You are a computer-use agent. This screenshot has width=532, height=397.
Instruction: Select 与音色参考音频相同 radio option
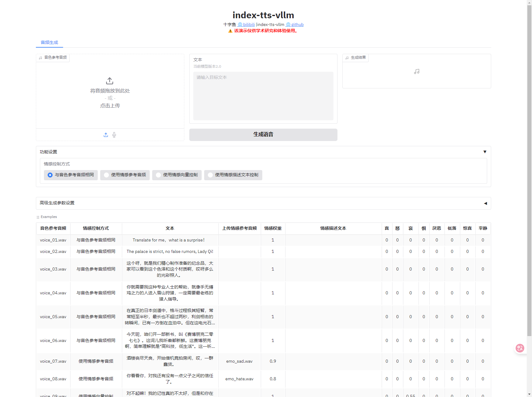click(x=50, y=175)
